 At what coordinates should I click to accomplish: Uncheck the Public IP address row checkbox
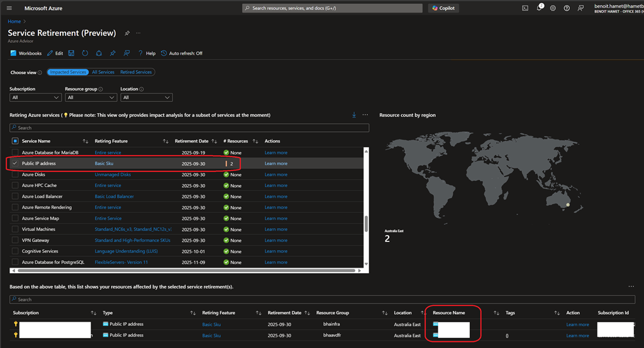click(15, 163)
